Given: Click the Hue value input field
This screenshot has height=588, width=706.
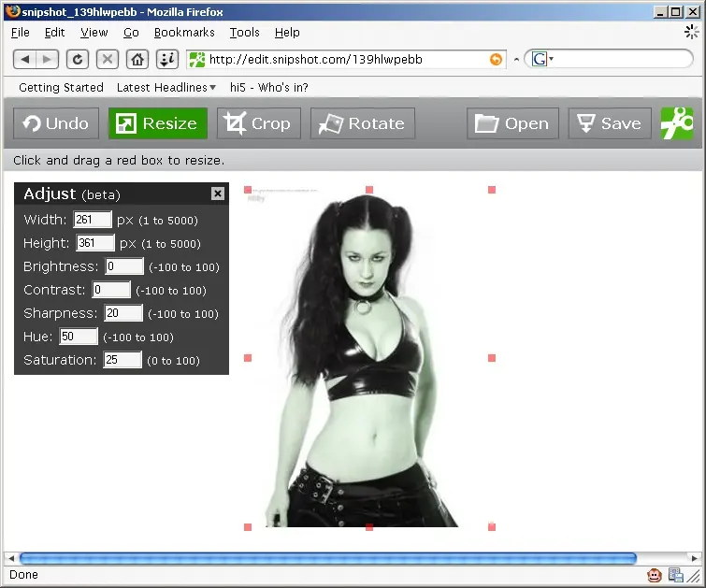Looking at the screenshot, I should pos(79,337).
